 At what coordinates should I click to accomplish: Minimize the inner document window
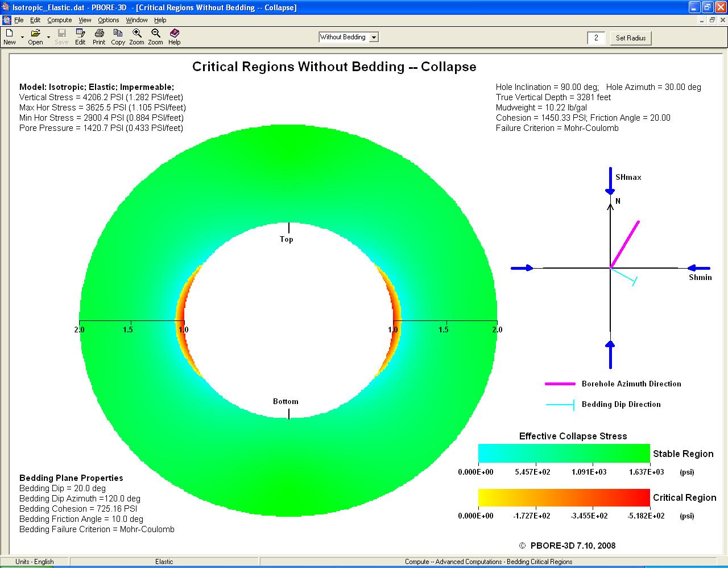(701, 20)
